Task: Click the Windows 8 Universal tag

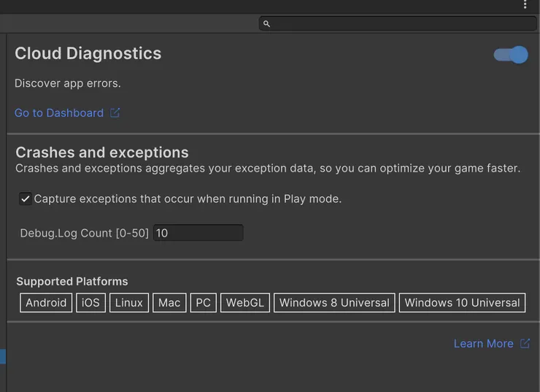Action: 334,303
